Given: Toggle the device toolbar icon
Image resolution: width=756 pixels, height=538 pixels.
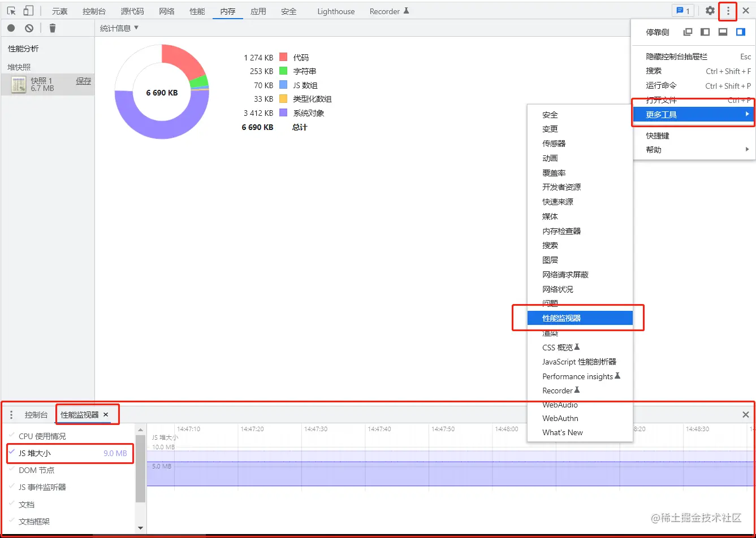Looking at the screenshot, I should [28, 11].
